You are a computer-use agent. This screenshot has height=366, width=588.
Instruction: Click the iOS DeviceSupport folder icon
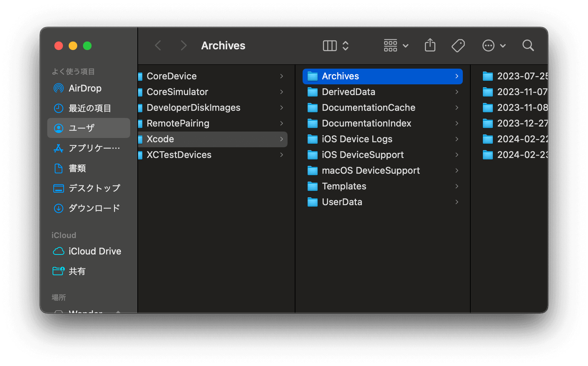pos(313,155)
